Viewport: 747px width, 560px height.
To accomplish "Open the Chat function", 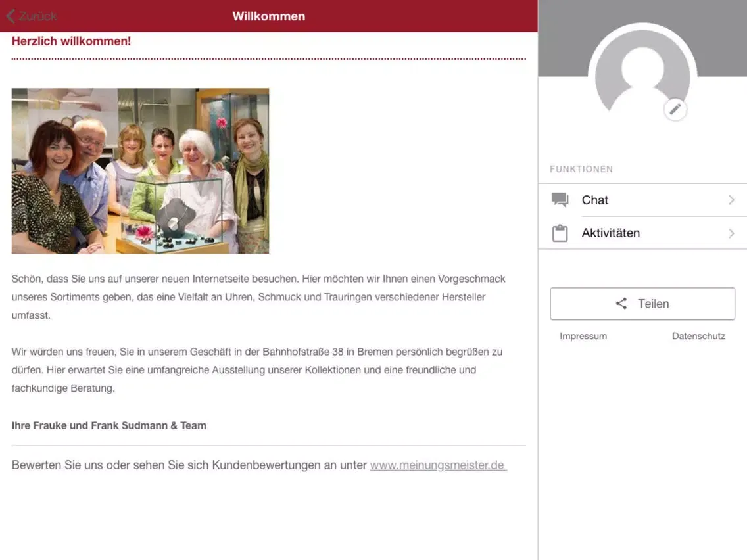I will [642, 200].
